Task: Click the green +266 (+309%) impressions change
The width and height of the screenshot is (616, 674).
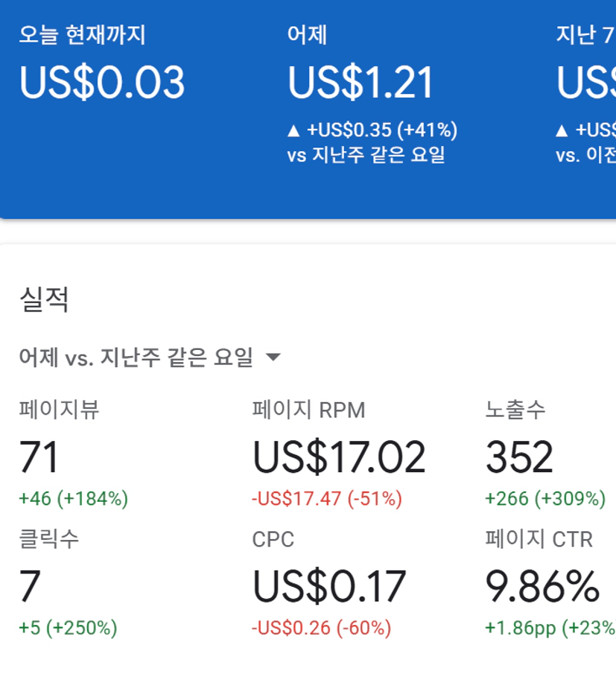Action: coord(545,498)
